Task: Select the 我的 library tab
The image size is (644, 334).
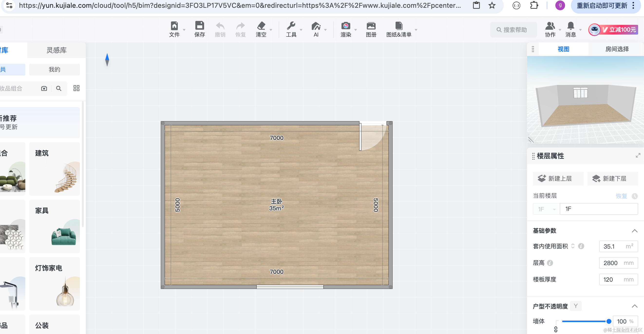Action: [x=55, y=69]
